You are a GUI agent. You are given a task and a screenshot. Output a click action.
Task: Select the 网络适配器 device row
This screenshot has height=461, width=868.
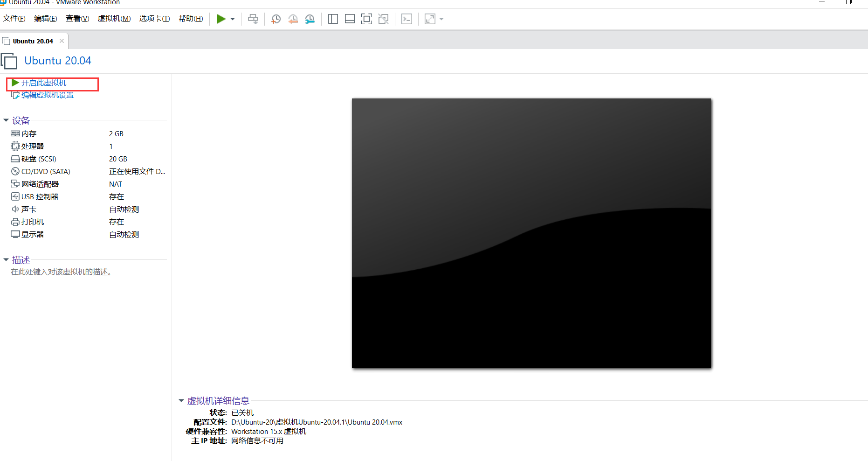click(89, 184)
